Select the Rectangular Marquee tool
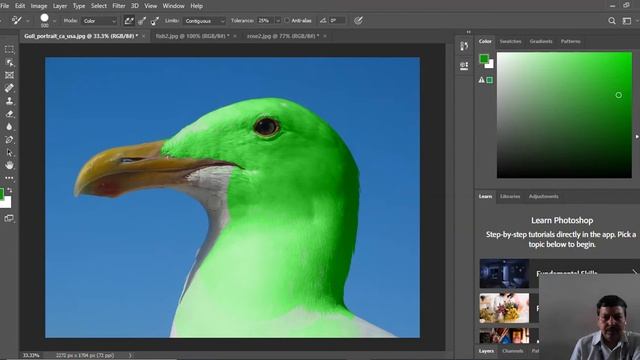This screenshot has height=360, width=640. tap(9, 49)
